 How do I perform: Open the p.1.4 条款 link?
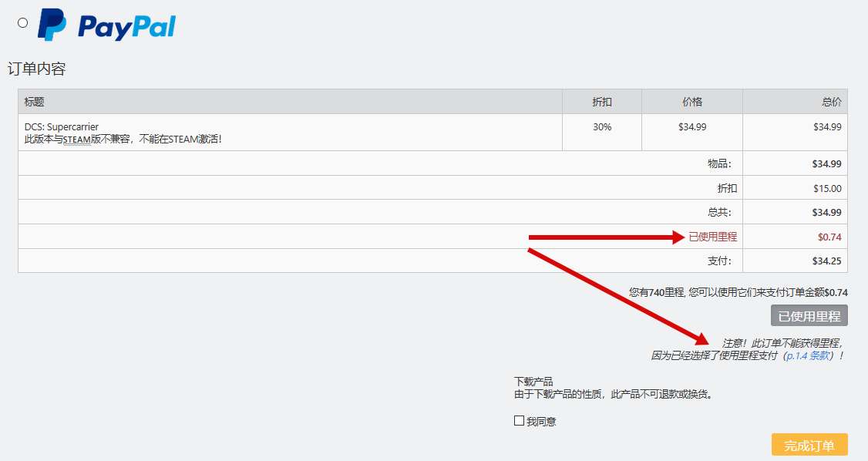pyautogui.click(x=807, y=356)
